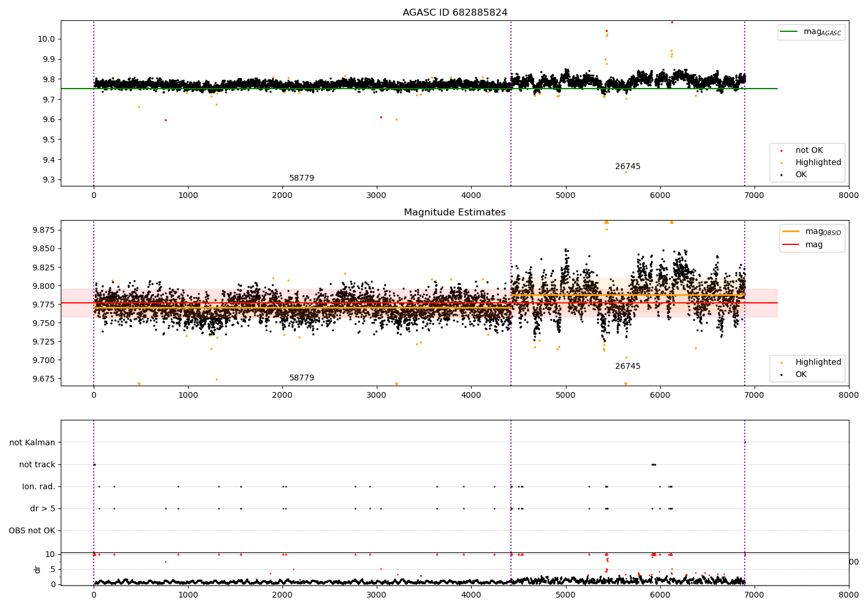Click x-axis tick 1000 under top plot
This screenshot has width=868, height=608.
tap(188, 195)
